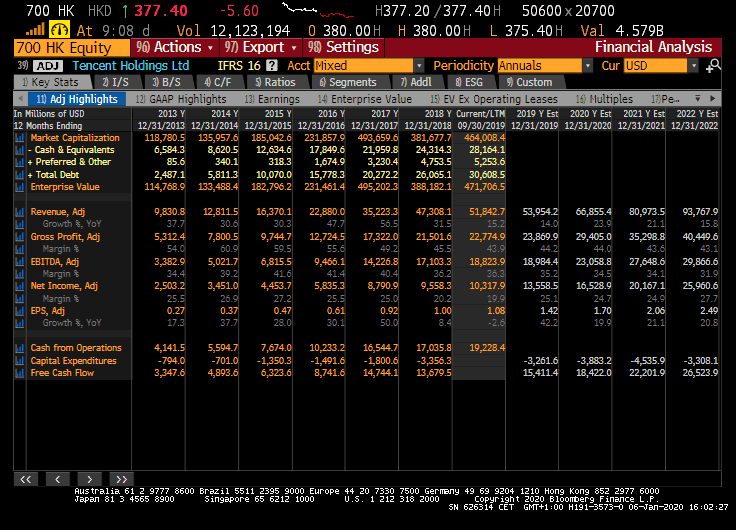Viewport: 736px width, 530px height.
Task: Open the Actions dropdown menu
Action: tap(175, 47)
